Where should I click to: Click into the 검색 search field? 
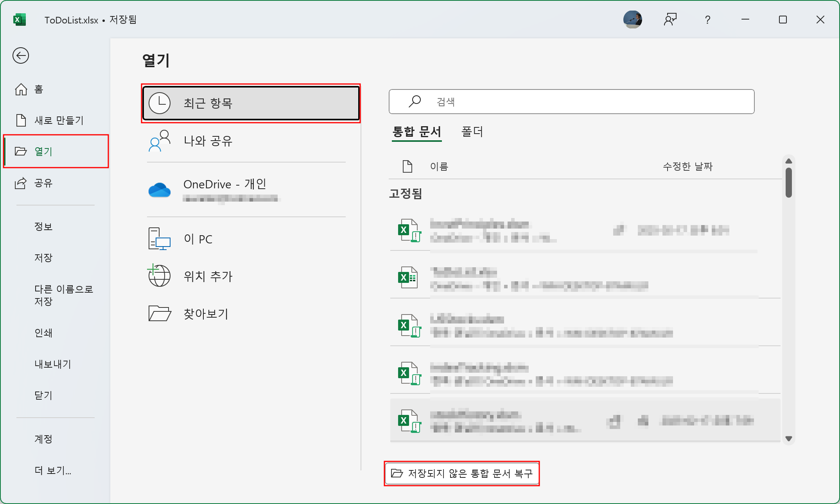(571, 102)
